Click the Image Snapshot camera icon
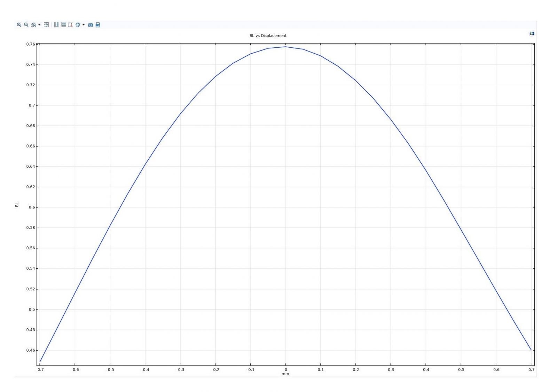This screenshot has width=557, height=392. 91,25
